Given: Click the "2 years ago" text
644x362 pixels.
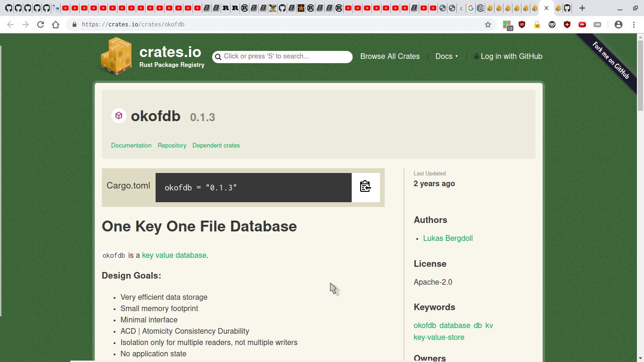Looking at the screenshot, I should [434, 183].
